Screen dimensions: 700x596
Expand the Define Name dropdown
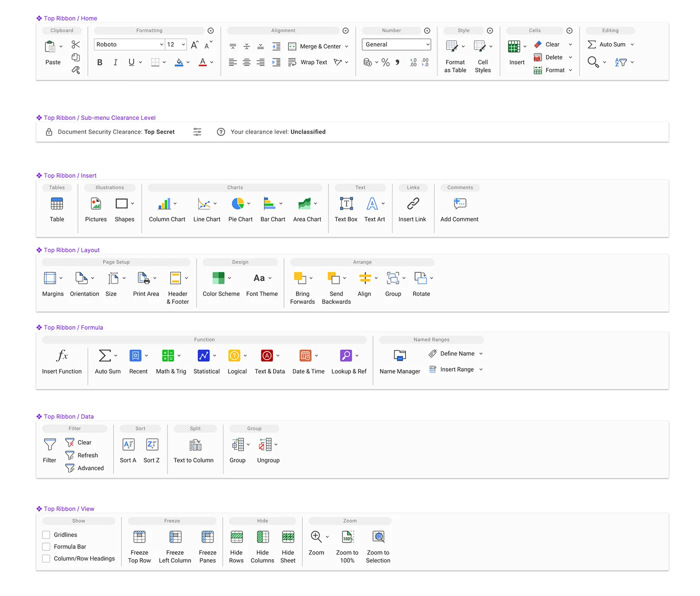click(x=481, y=353)
